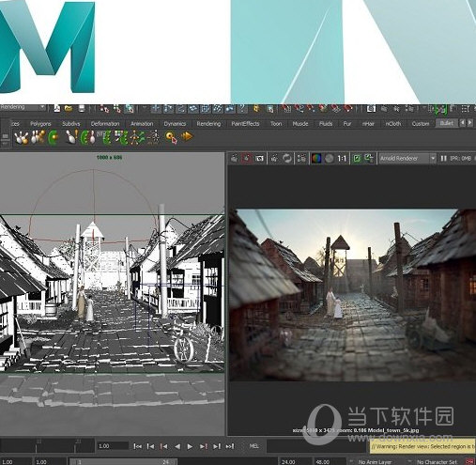
Task: Switch to the Polygons shelf tab
Action: click(x=40, y=124)
